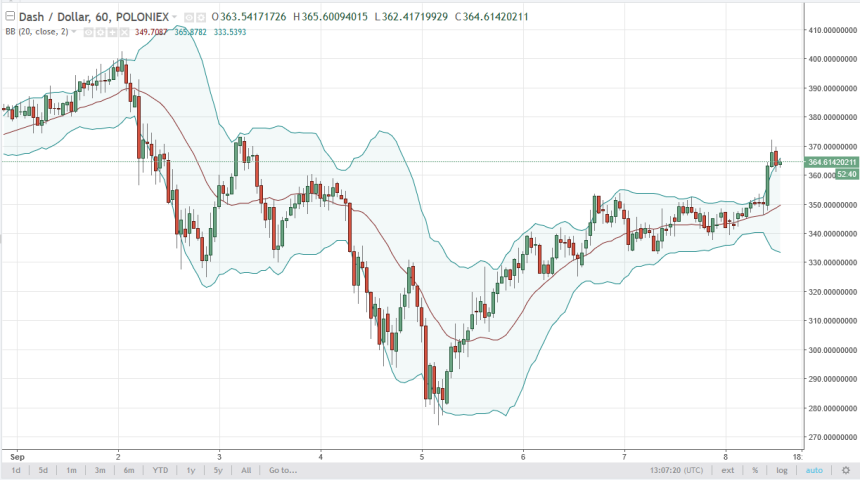Open the Dash / Dollar symbol dropdown arrow

[174, 17]
